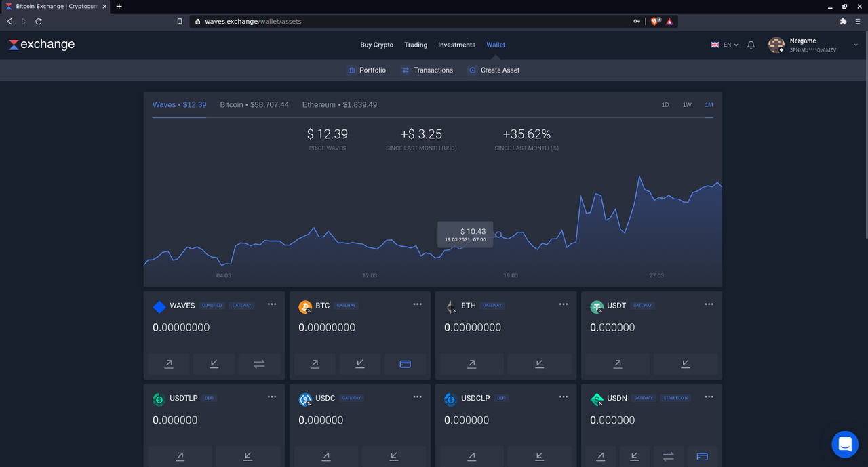This screenshot has width=868, height=467.
Task: Click the credit card icon on the USDN card
Action: click(703, 456)
